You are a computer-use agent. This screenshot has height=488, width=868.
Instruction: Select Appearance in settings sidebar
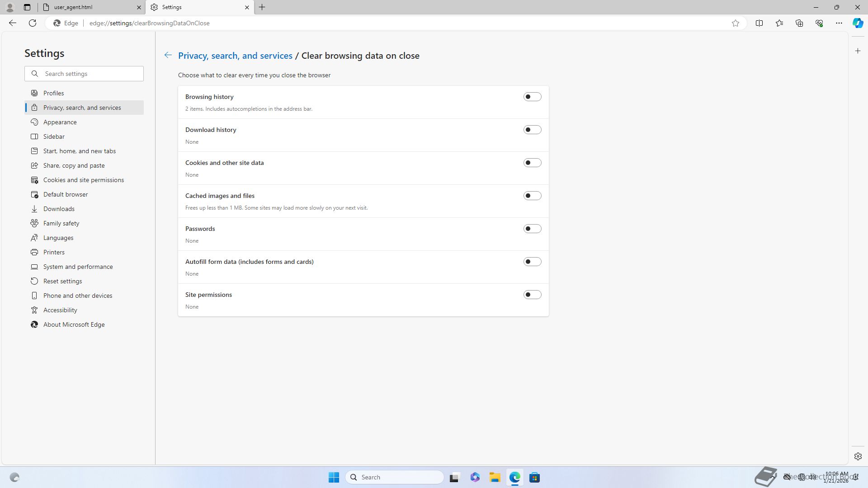(60, 122)
